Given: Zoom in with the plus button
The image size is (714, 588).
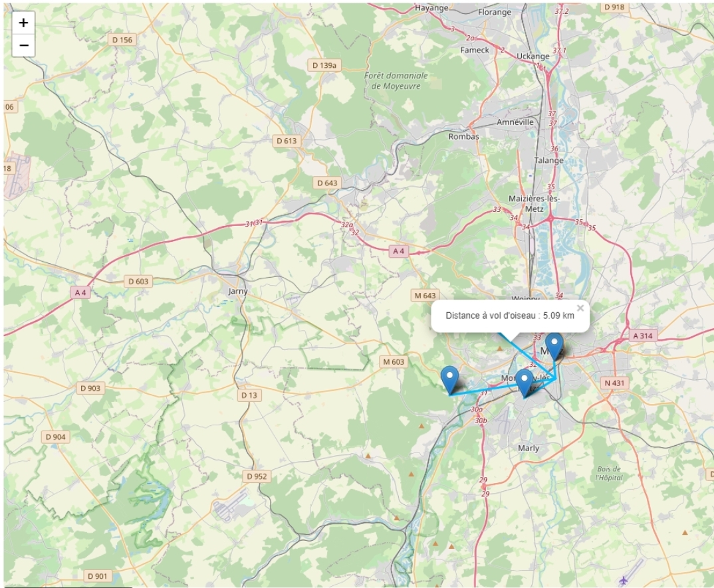Looking at the screenshot, I should (23, 23).
